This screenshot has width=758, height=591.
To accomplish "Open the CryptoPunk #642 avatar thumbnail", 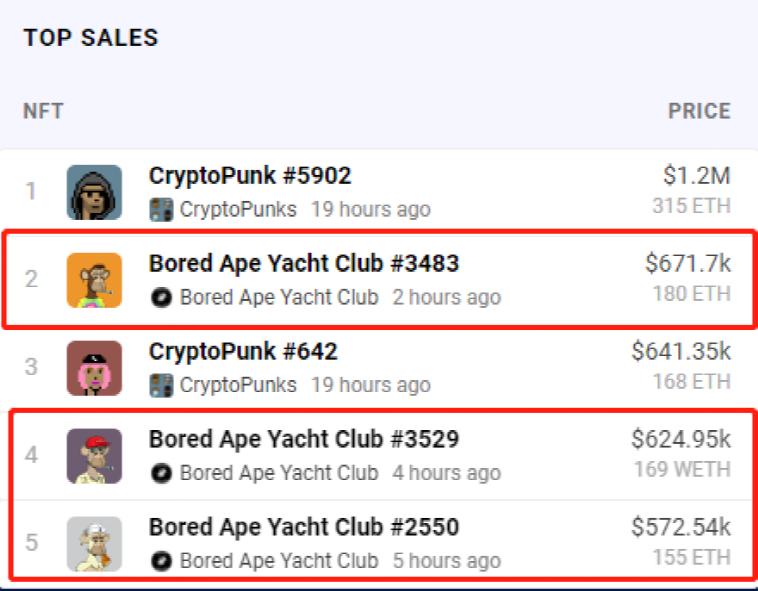I will pyautogui.click(x=94, y=368).
